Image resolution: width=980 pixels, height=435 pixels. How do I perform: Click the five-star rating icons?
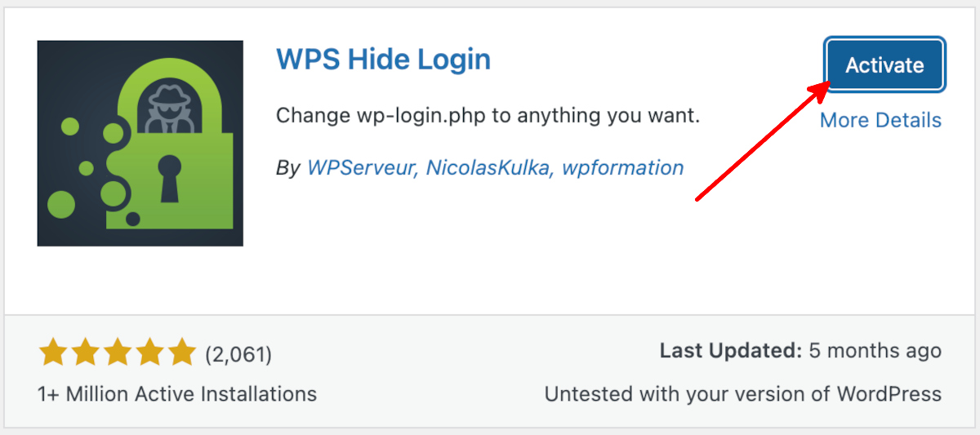coord(117,353)
